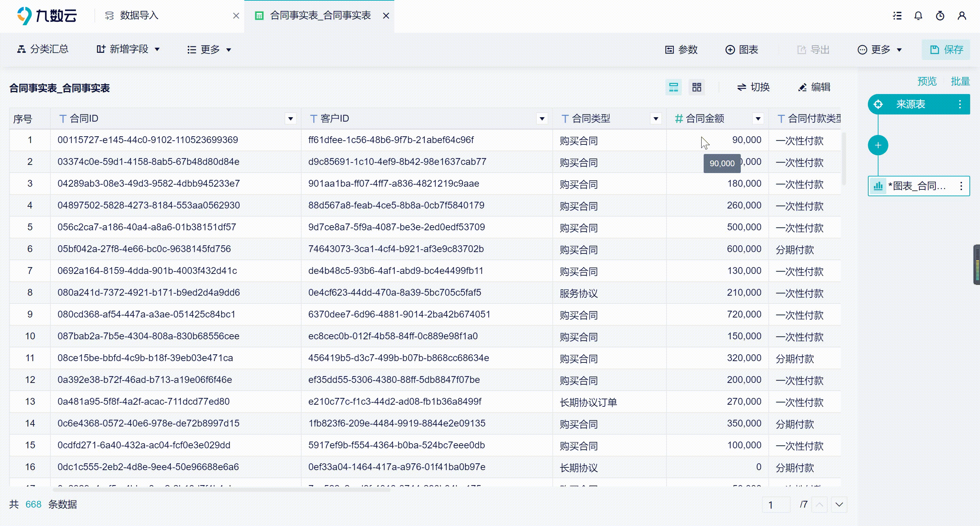Click the green plus node in the flow panel
Screen dimensions: 980x526
pos(878,145)
